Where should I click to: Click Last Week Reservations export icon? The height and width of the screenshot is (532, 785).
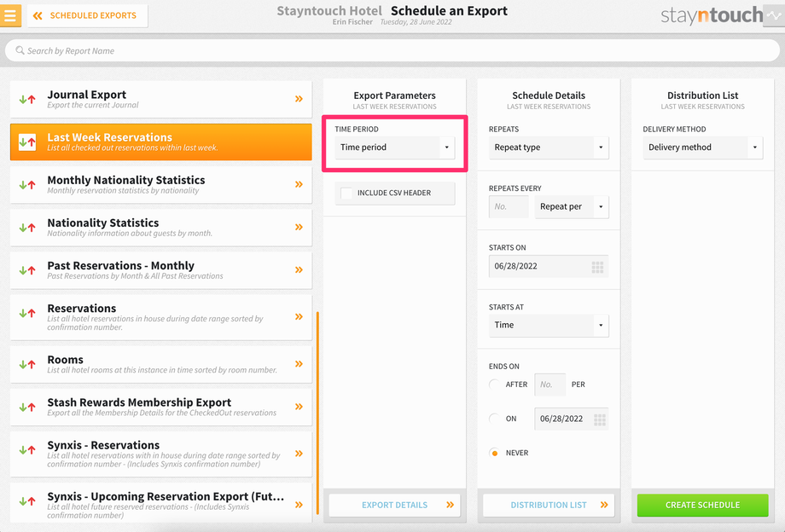(x=27, y=142)
